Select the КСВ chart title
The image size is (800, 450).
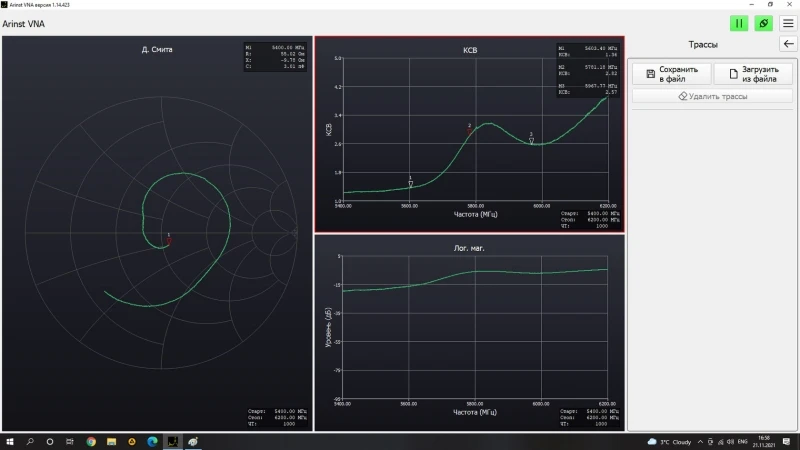[x=470, y=50]
